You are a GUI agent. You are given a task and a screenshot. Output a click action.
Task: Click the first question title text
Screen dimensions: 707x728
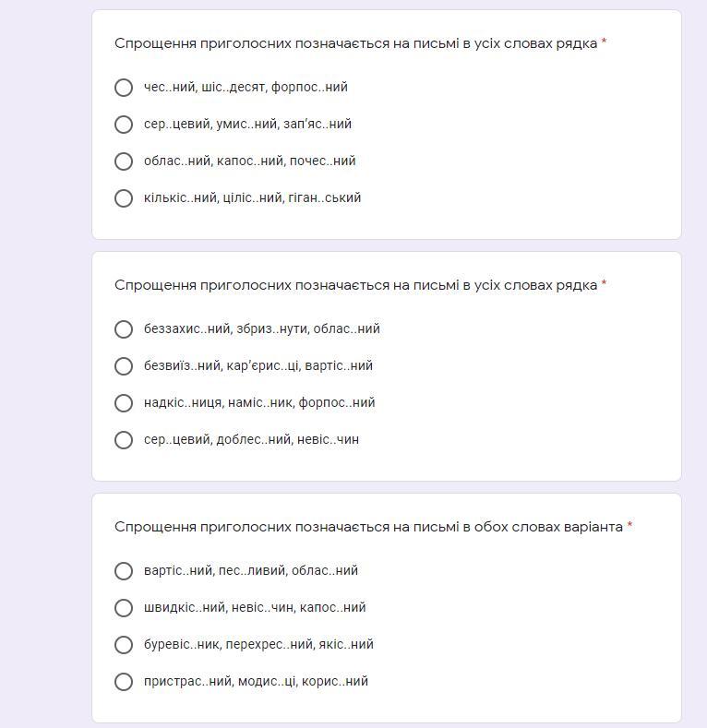pyautogui.click(x=356, y=43)
